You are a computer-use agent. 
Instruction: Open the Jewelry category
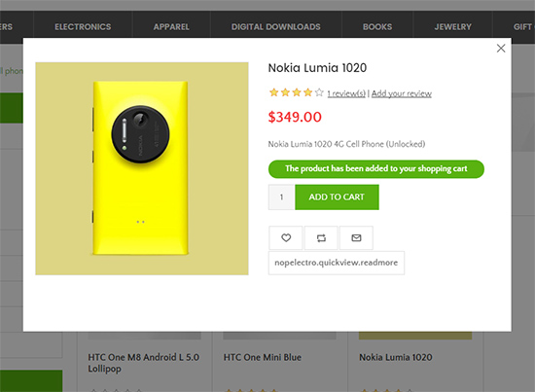coord(452,27)
